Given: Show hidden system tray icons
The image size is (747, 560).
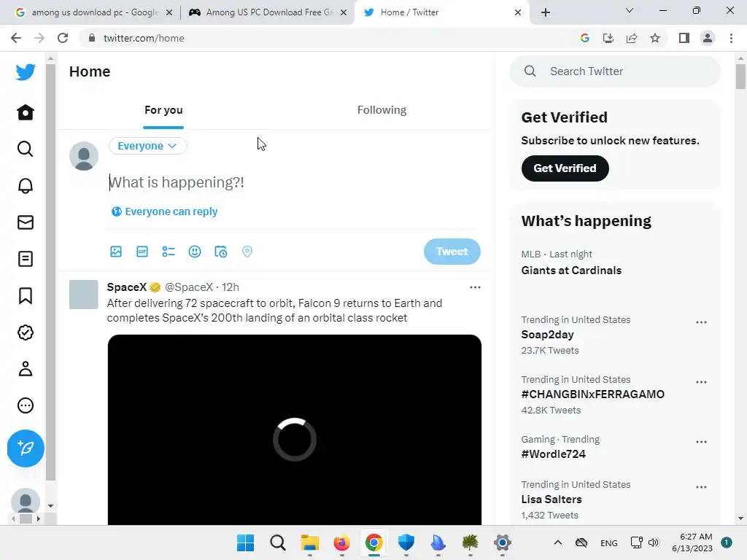Looking at the screenshot, I should tap(558, 542).
